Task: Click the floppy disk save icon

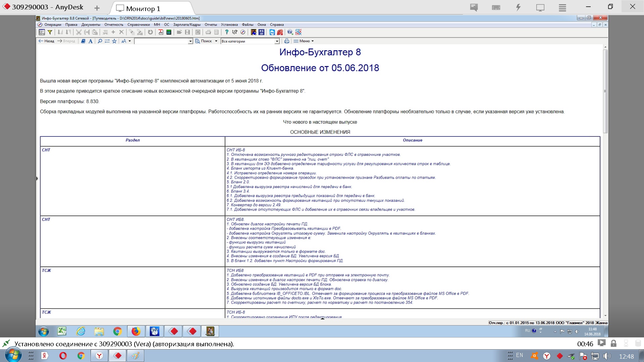Action: pos(187,32)
